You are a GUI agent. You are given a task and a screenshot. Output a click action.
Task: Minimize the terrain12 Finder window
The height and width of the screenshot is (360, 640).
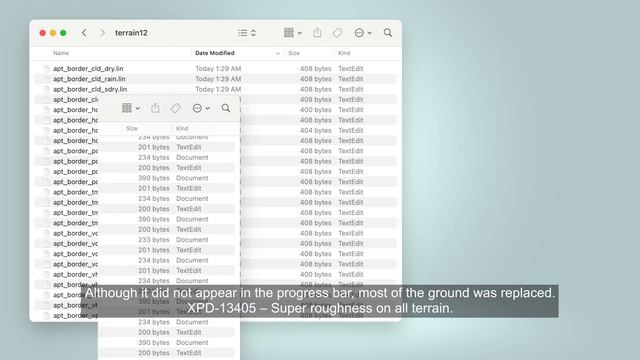(x=53, y=33)
